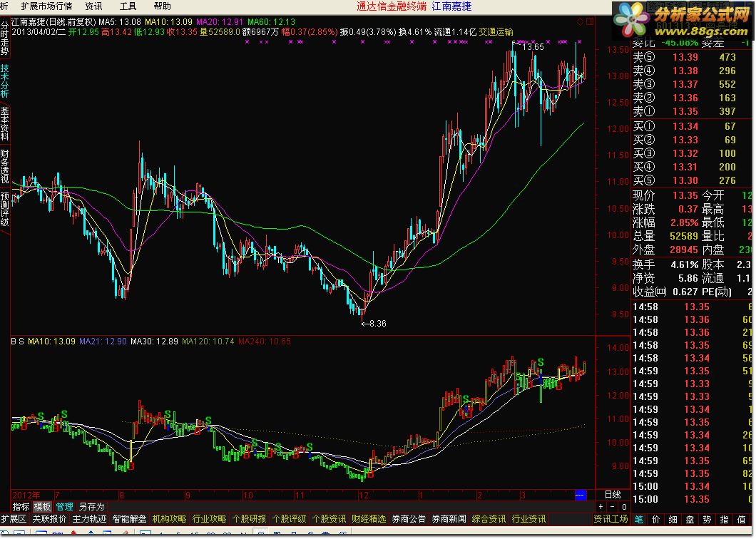Open the 行业资讯 tab
Screen dimensions: 756x539
point(529,519)
